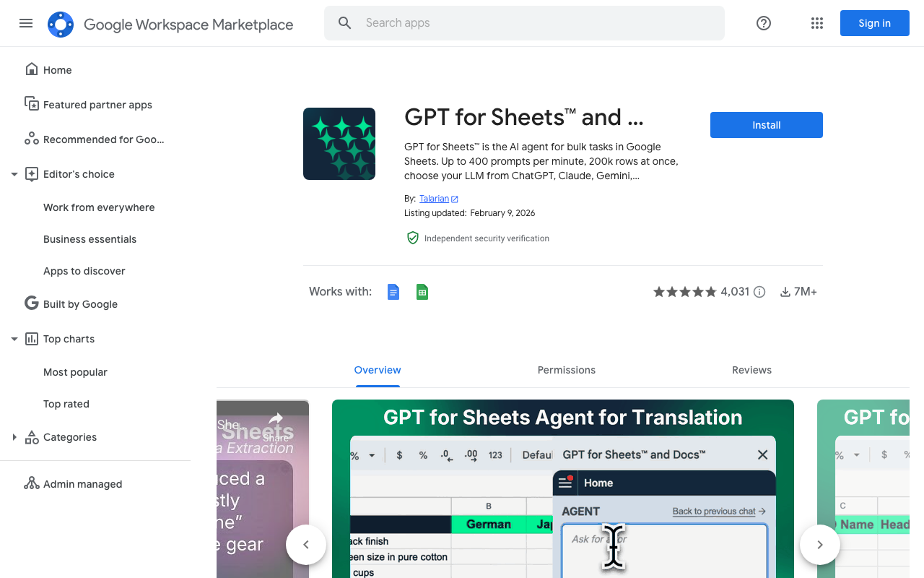
Task: Install GPT for Sheets
Action: (x=766, y=125)
